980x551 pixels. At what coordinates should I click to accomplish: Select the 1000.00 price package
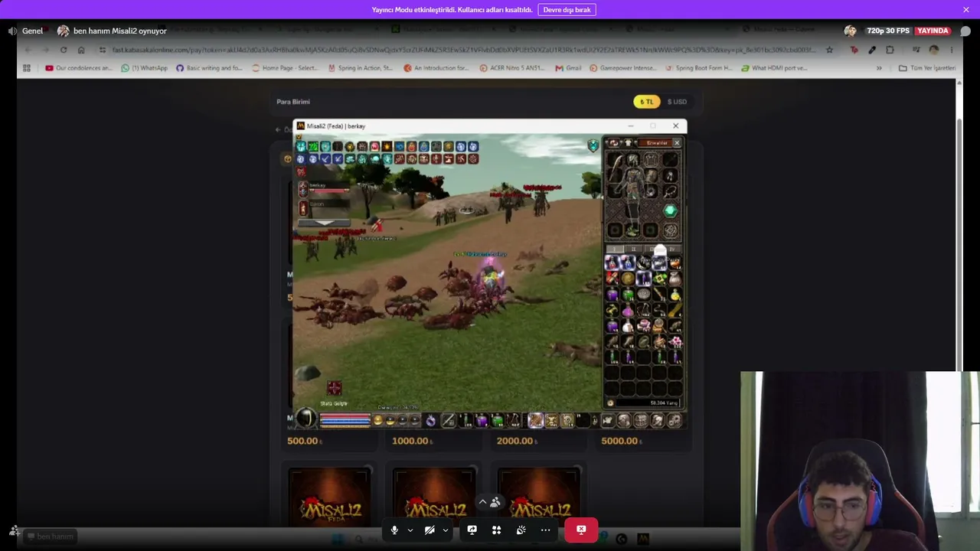pyautogui.click(x=411, y=441)
